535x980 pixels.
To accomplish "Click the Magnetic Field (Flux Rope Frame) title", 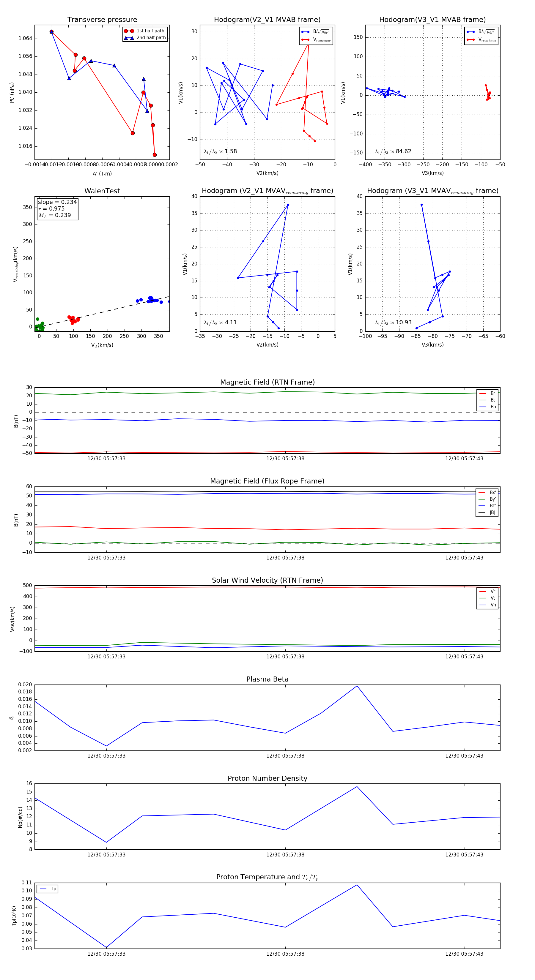I will pos(267,481).
